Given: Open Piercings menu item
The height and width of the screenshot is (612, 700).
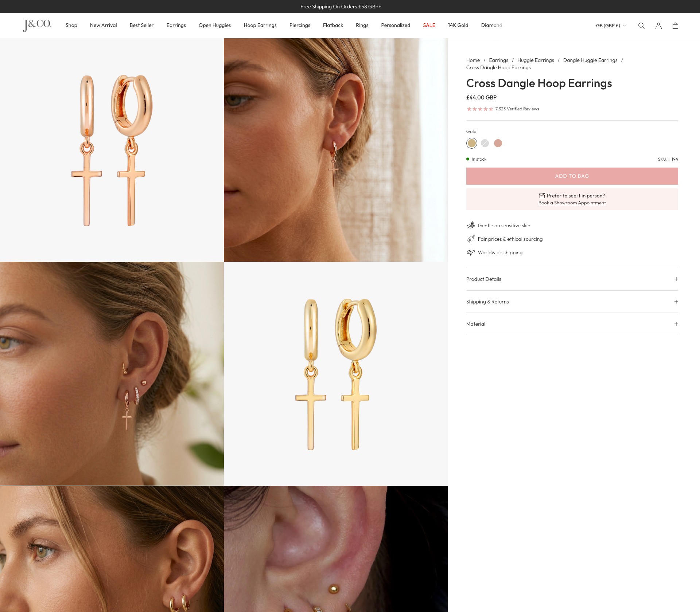Looking at the screenshot, I should click(x=300, y=25).
